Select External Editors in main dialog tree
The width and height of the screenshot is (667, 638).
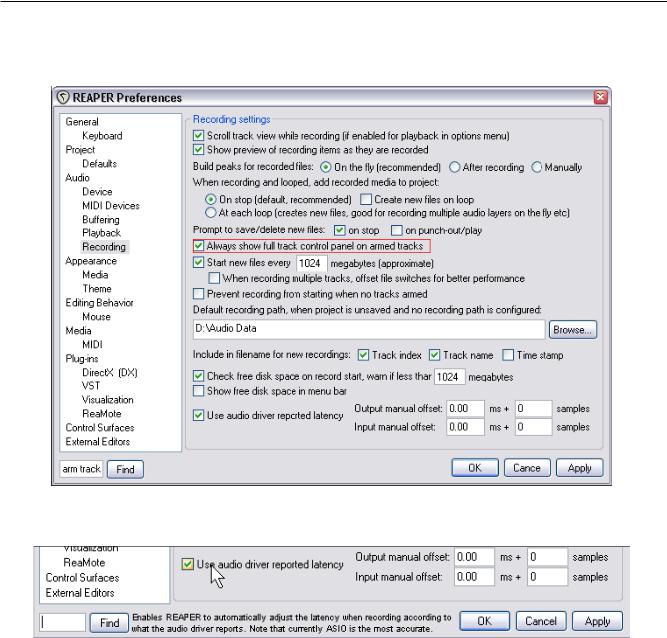coord(97,442)
